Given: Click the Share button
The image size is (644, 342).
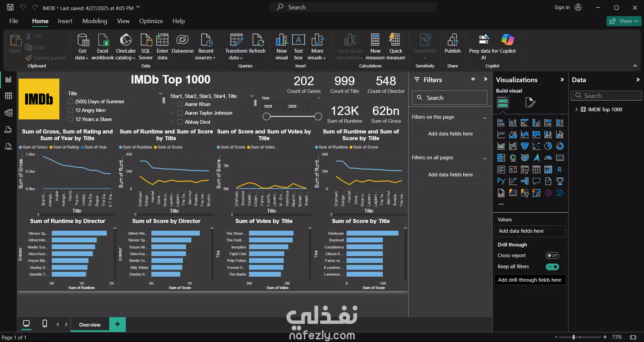Looking at the screenshot, I should click(x=624, y=21).
